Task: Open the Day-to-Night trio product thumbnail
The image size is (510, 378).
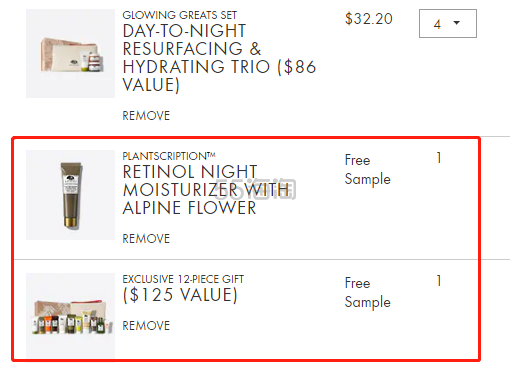Action: click(x=70, y=53)
